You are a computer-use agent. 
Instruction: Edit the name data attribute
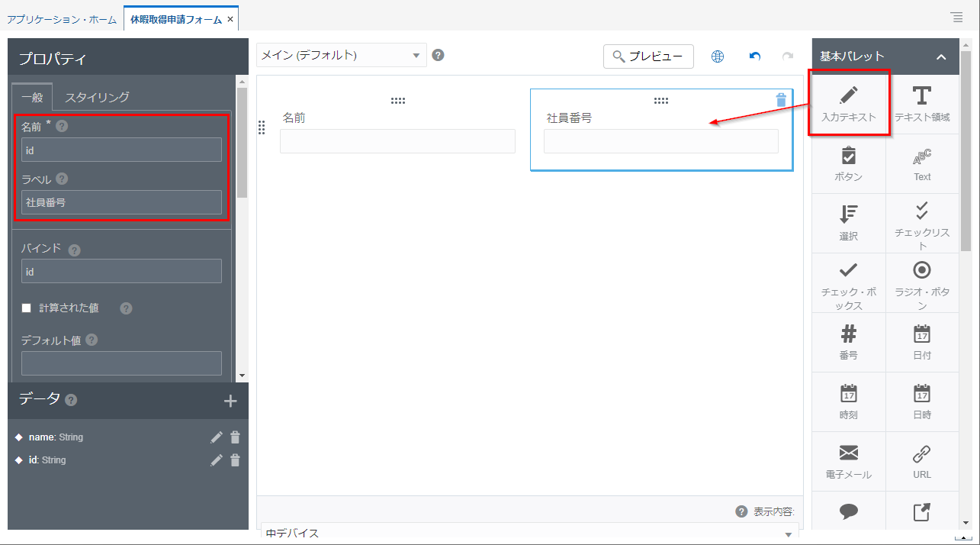click(217, 437)
